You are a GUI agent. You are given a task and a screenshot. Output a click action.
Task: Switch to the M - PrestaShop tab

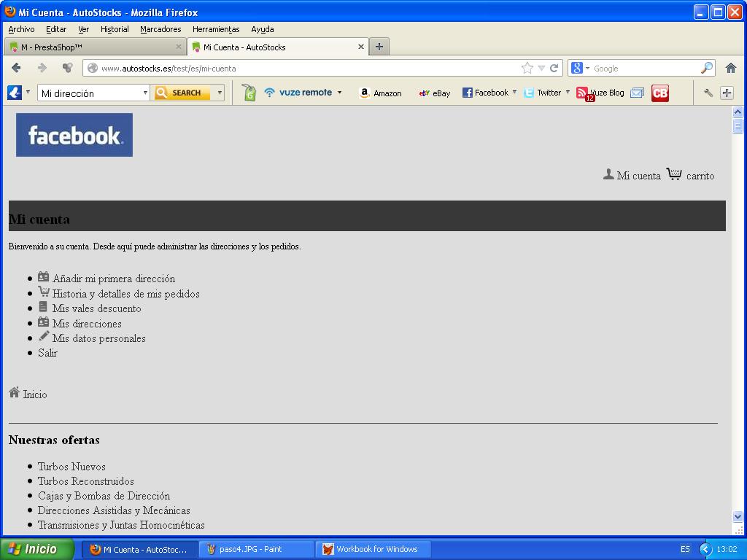click(96, 47)
